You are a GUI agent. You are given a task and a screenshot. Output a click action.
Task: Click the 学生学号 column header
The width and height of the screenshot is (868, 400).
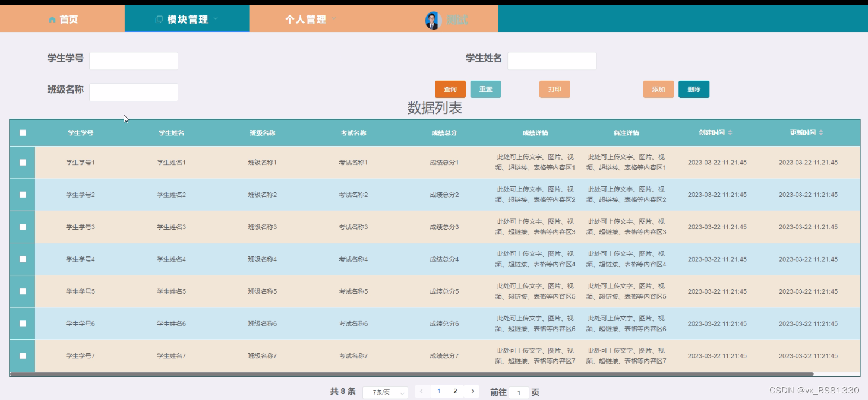coord(80,133)
